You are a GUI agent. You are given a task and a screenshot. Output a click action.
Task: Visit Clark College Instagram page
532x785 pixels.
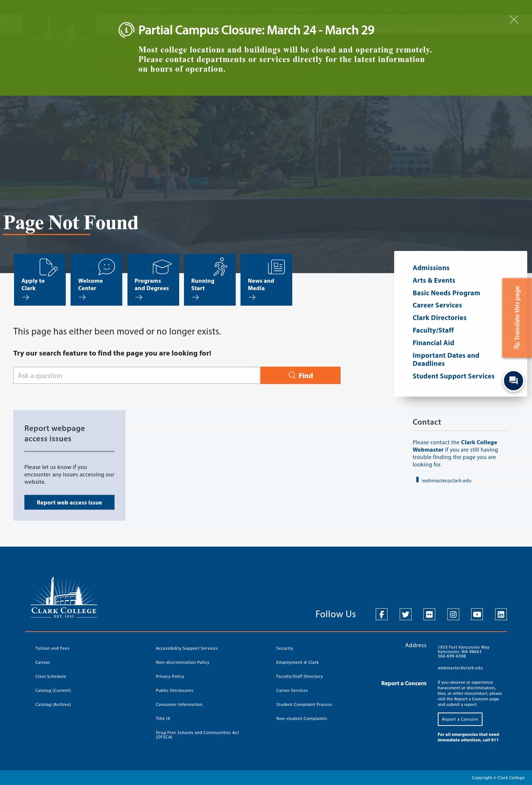tap(453, 614)
